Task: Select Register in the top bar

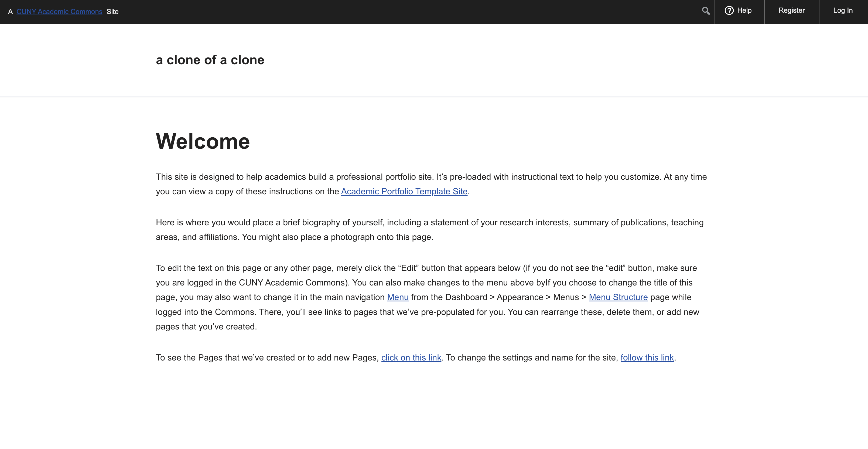Action: click(791, 11)
